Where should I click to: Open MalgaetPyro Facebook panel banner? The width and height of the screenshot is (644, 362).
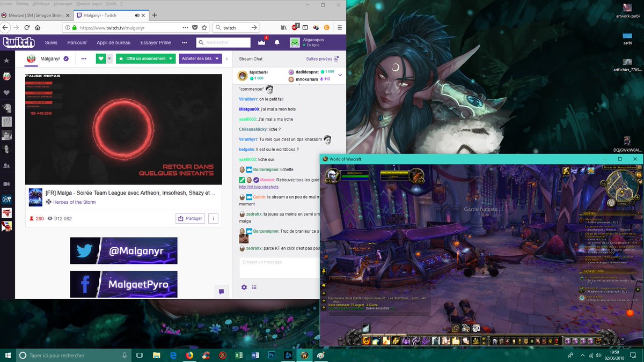[123, 284]
